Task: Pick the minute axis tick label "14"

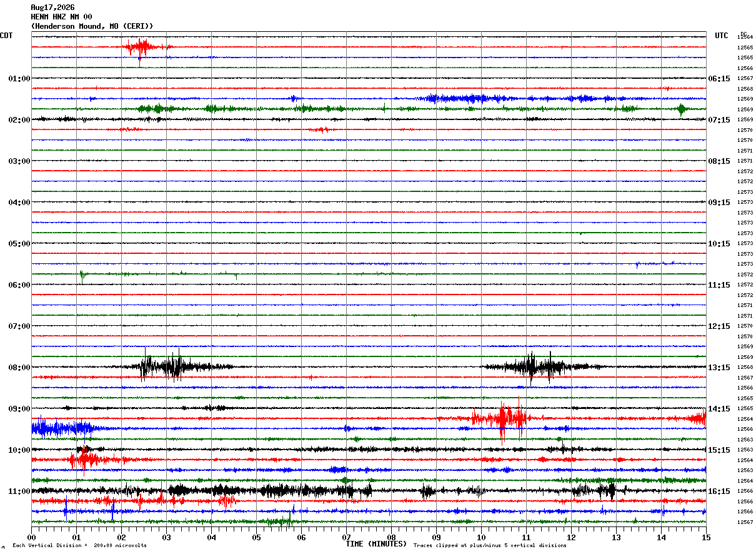Action: coord(661,537)
